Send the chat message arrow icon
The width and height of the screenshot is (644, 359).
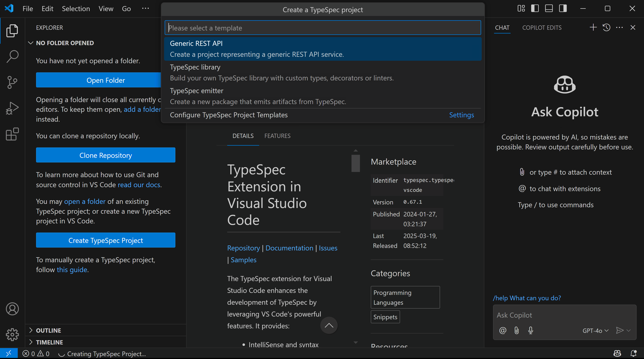point(619,331)
